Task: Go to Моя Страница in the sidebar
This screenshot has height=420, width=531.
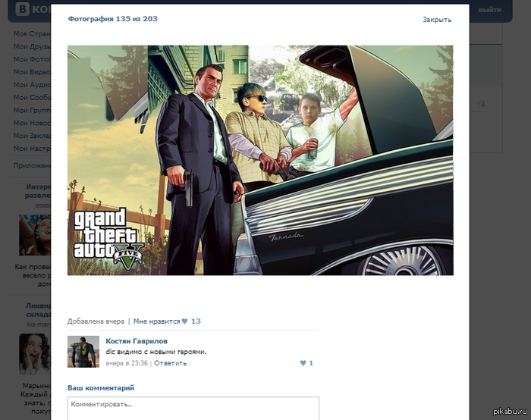Action: 32,33
